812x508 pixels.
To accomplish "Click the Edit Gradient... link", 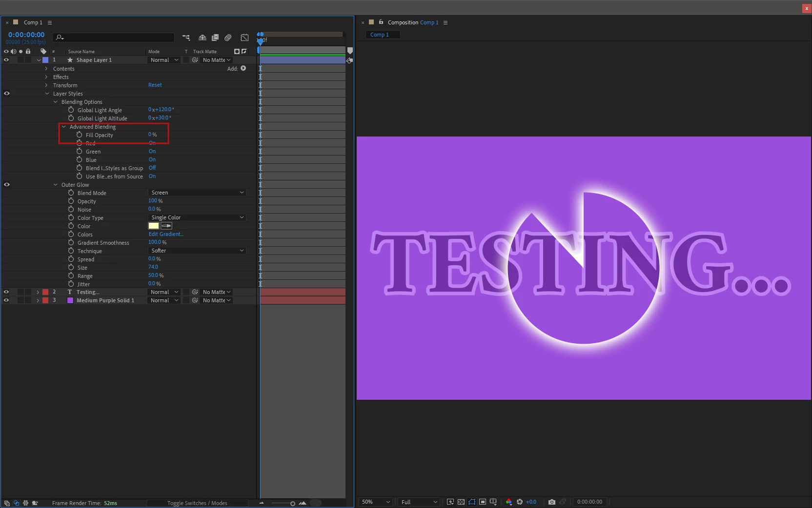I will (x=166, y=234).
